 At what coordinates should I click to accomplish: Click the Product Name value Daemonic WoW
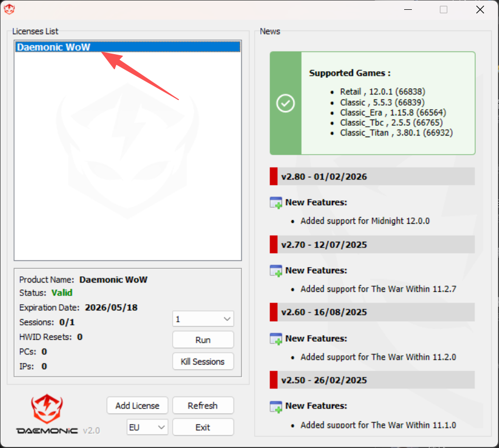(x=113, y=280)
